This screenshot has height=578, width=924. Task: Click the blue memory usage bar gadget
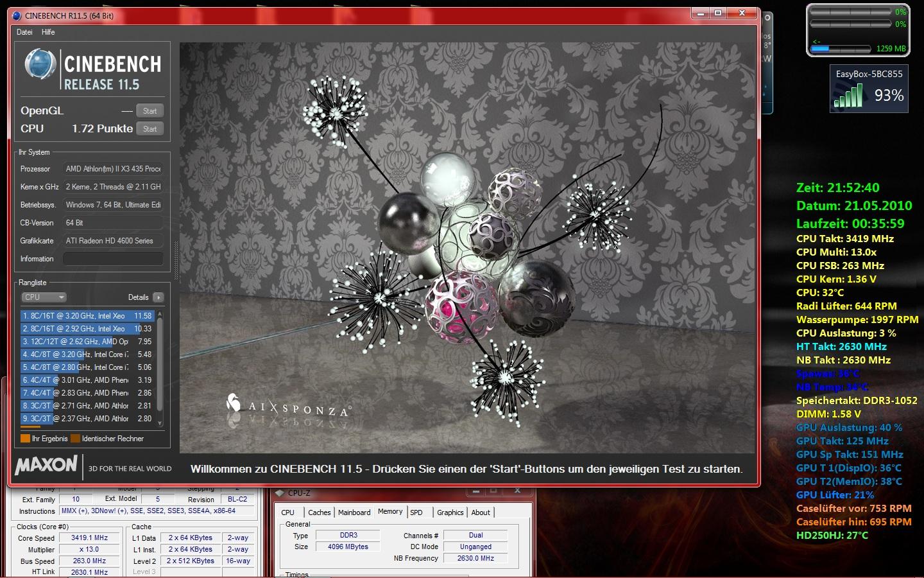coord(841,48)
